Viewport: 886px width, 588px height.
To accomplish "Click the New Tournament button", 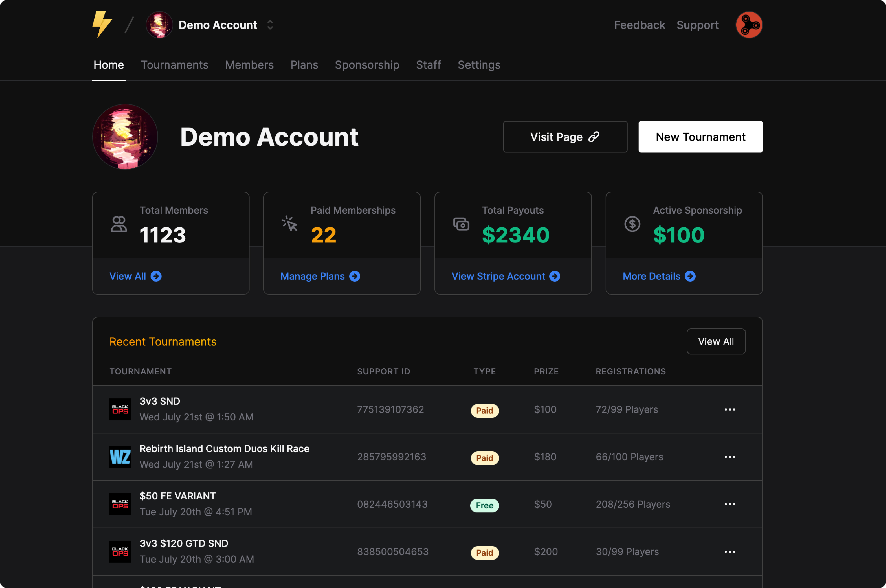I will pos(700,137).
